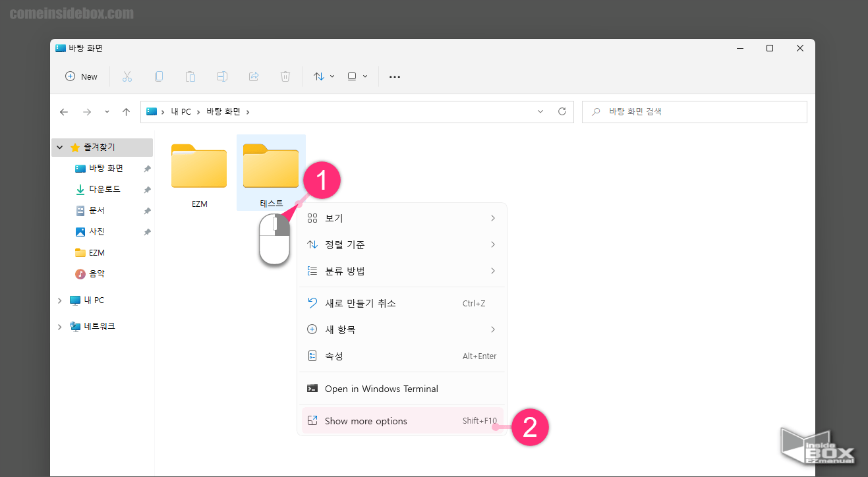Viewport: 868px width, 477px height.
Task: Go forward with the right arrow
Action: pyautogui.click(x=87, y=112)
